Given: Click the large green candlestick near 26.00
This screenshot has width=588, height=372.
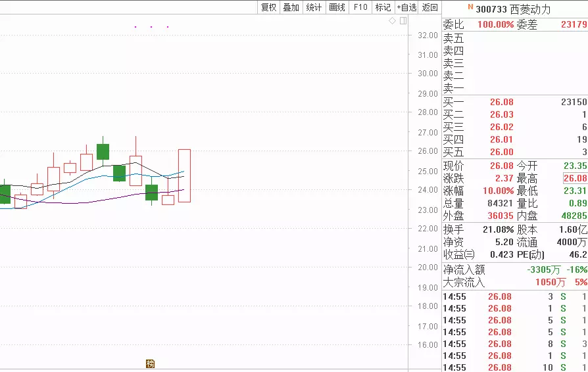Looking at the screenshot, I should tap(103, 151).
